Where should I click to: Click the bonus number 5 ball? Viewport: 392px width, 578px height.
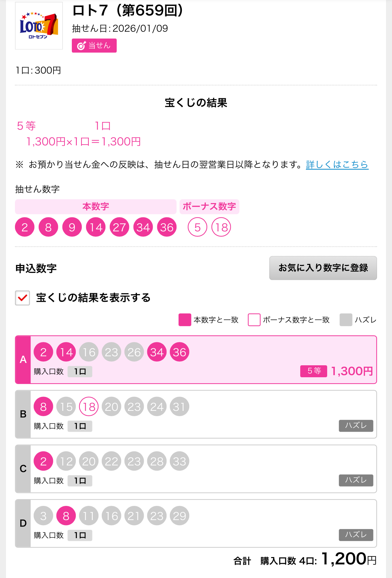point(197,227)
